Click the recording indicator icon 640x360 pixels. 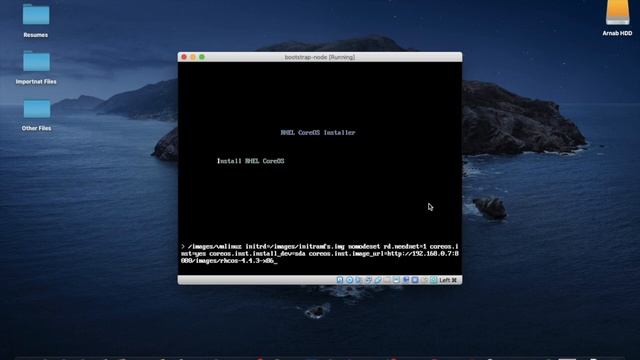pos(406,280)
